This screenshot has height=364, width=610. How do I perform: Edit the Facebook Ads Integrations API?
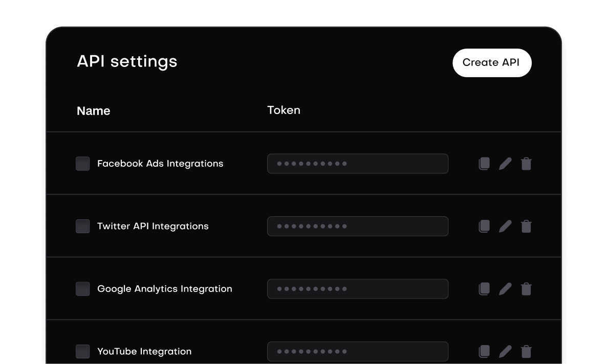point(505,164)
